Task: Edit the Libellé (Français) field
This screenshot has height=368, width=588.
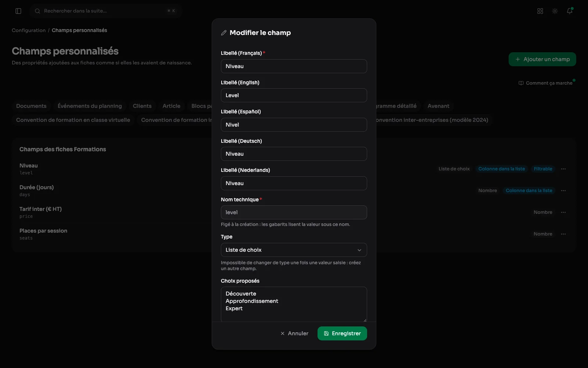Action: [x=294, y=66]
